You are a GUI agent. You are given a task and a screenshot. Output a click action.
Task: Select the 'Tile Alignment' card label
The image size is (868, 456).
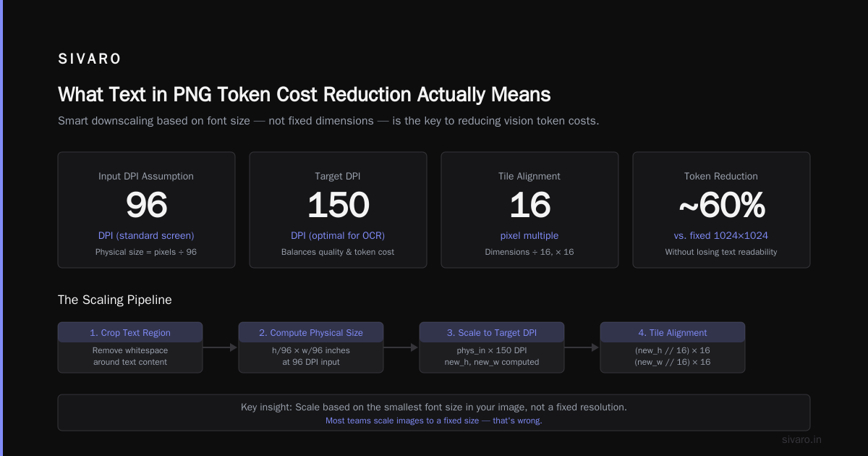tap(529, 176)
